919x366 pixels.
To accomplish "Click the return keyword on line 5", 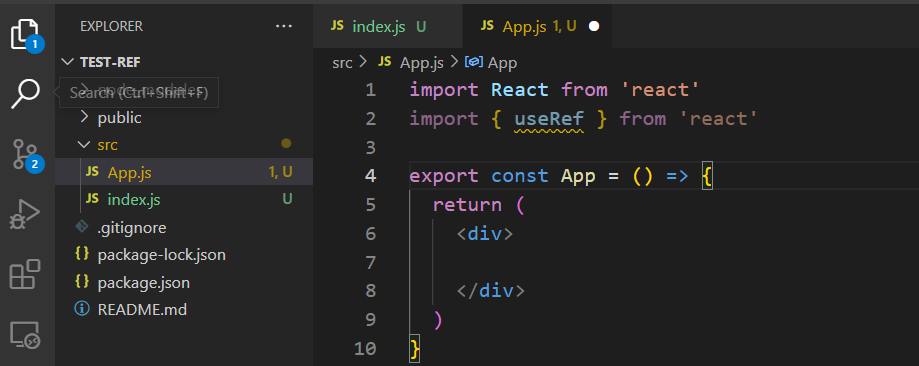I will click(x=467, y=205).
